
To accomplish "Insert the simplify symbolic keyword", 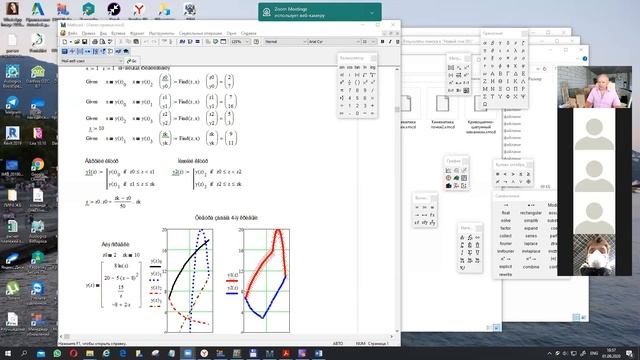I will [531, 220].
